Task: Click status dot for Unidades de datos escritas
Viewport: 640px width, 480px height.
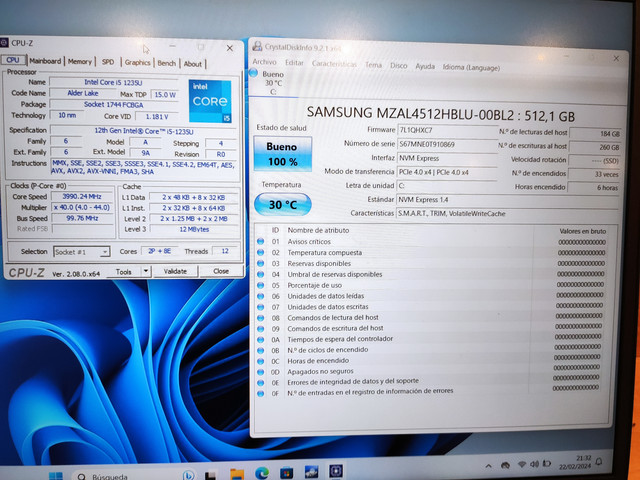Action: click(260, 307)
